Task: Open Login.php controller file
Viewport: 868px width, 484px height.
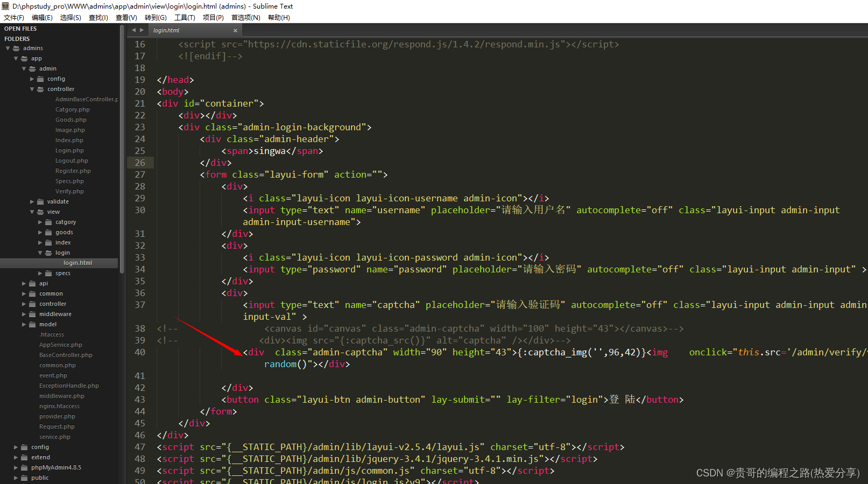Action: tap(69, 150)
